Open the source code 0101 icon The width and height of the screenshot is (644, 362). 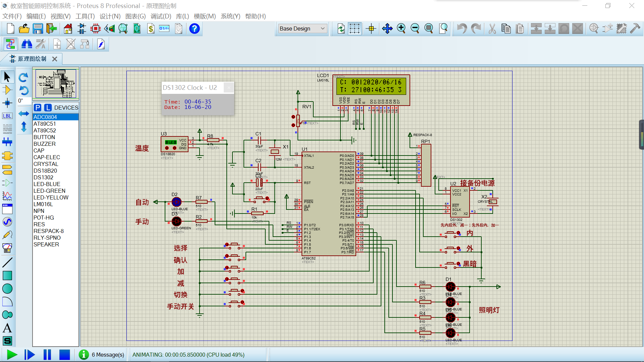(164, 29)
